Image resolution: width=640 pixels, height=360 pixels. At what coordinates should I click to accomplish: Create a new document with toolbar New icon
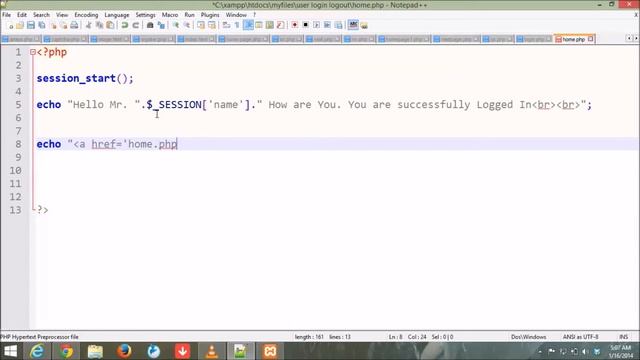(x=10, y=25)
